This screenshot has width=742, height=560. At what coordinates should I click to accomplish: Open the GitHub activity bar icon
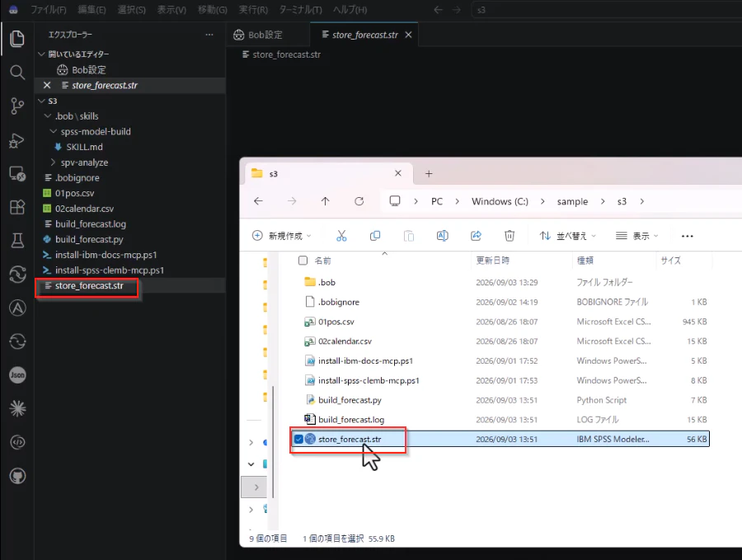click(17, 476)
